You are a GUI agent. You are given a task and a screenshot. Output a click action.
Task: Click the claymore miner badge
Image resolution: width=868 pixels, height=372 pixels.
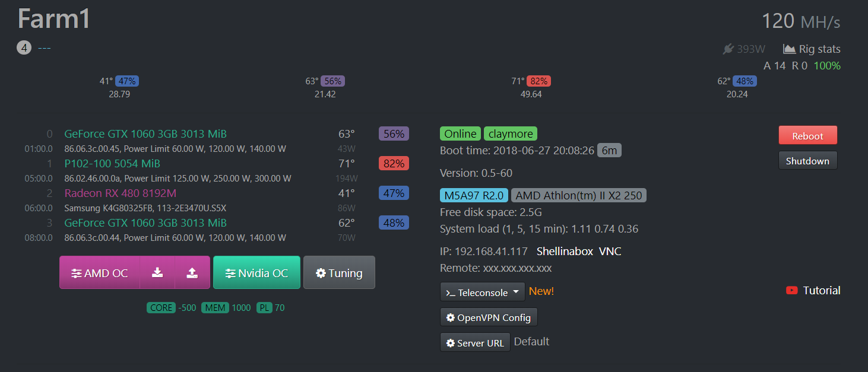tap(511, 134)
